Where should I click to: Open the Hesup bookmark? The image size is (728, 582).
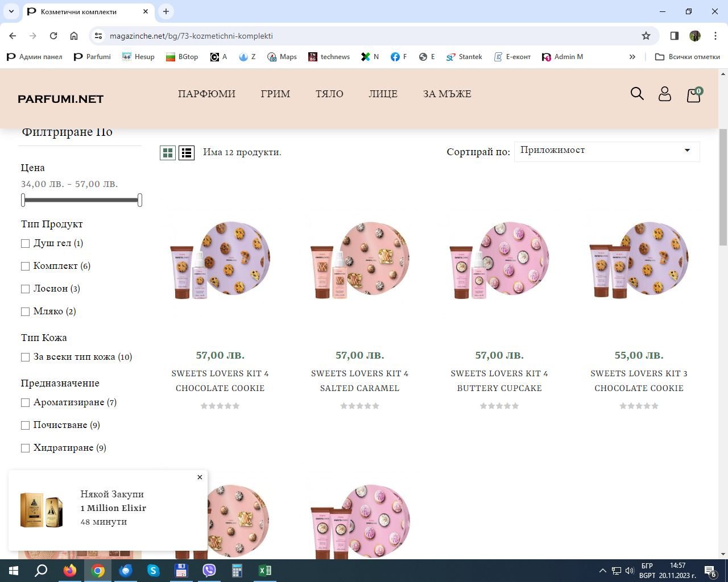point(138,57)
